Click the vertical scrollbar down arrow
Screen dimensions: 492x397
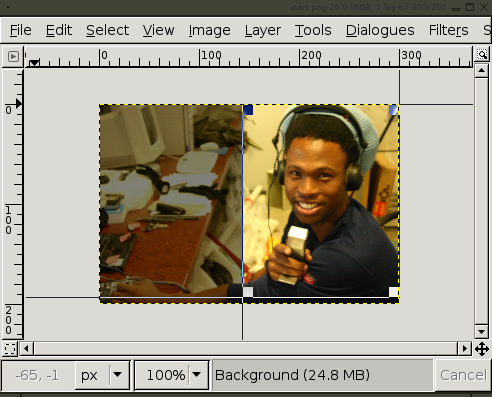482,332
